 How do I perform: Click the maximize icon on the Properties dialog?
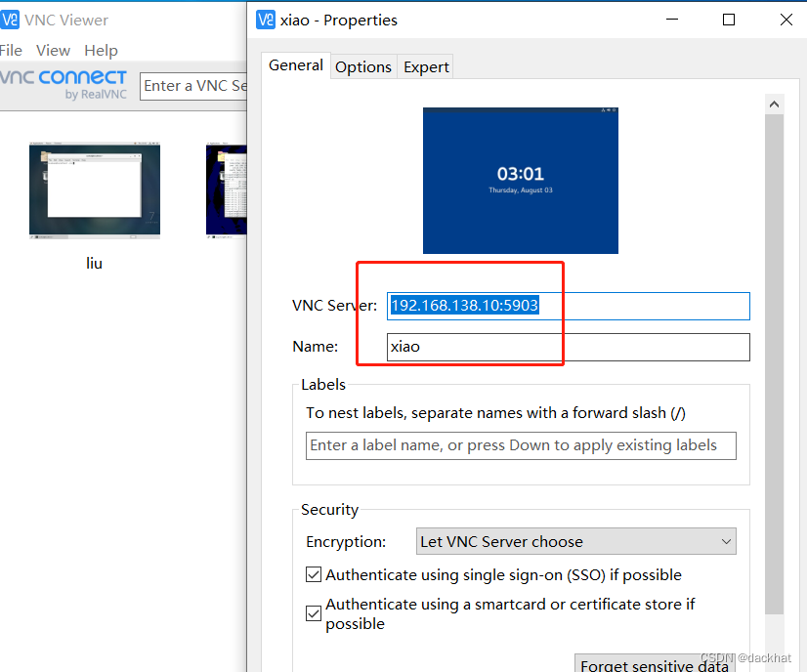(728, 20)
